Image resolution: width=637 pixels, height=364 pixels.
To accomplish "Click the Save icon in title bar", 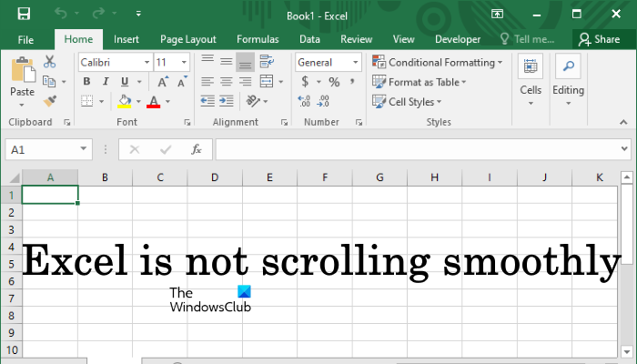I will (24, 15).
